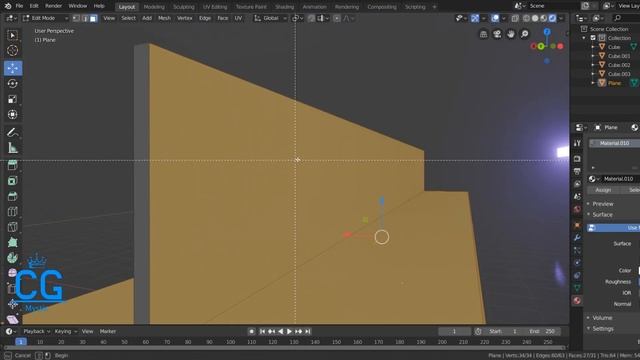Click the Use Nodes button
The image size is (640, 360).
613,228
